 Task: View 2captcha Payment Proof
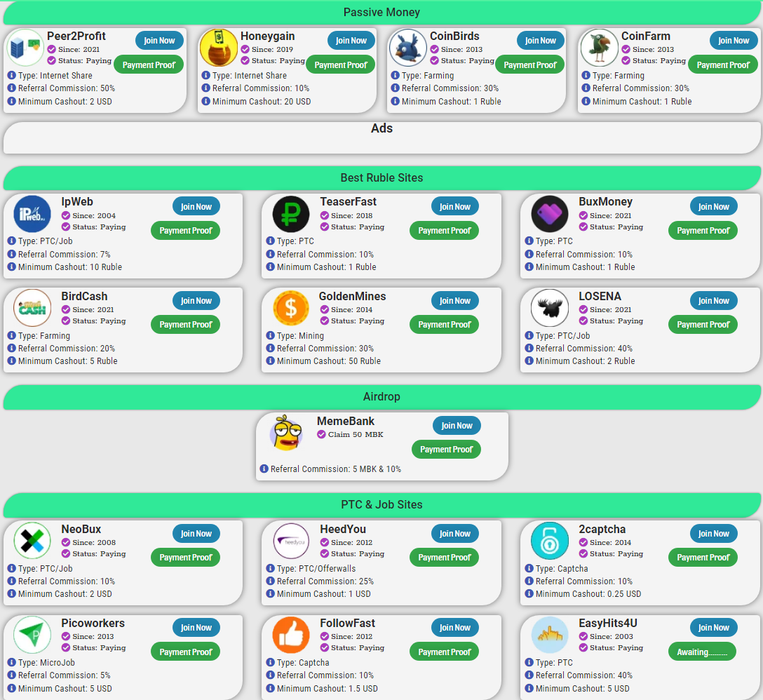tap(703, 558)
